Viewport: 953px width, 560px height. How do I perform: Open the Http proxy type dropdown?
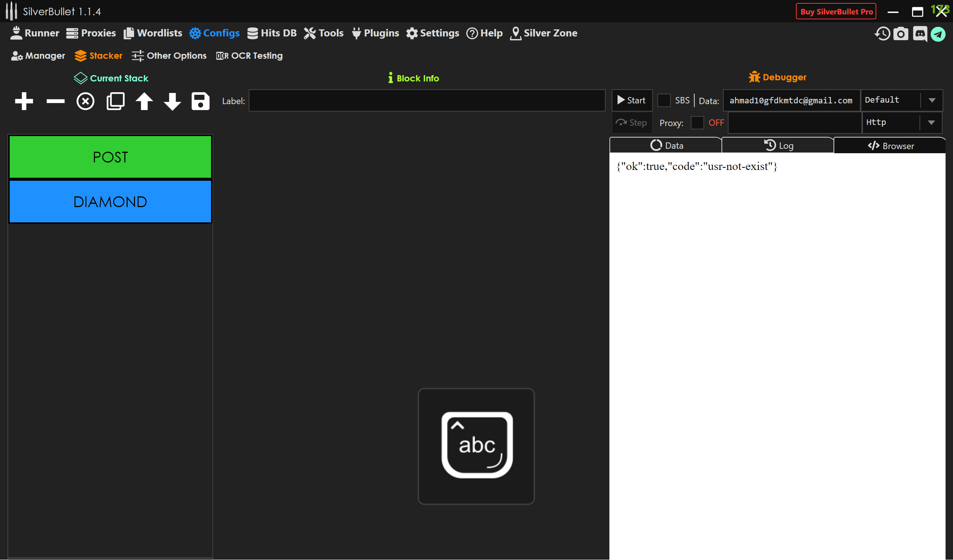pos(931,123)
